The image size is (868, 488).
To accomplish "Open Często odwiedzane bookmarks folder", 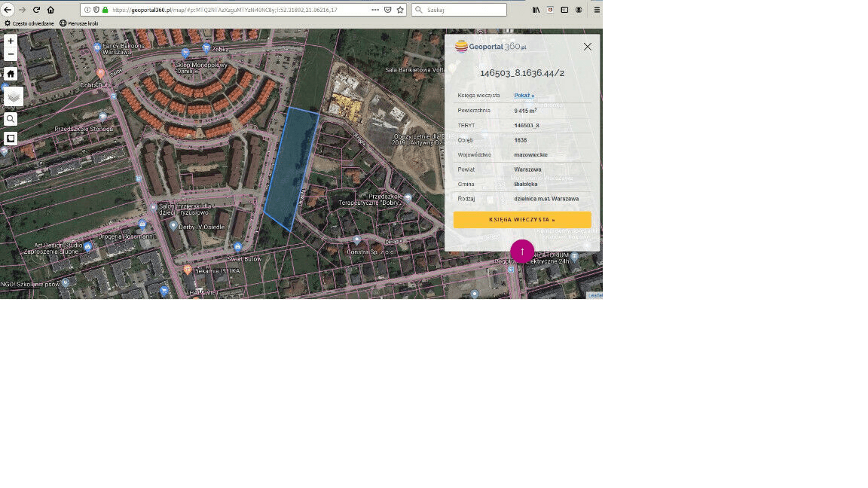I will point(29,23).
